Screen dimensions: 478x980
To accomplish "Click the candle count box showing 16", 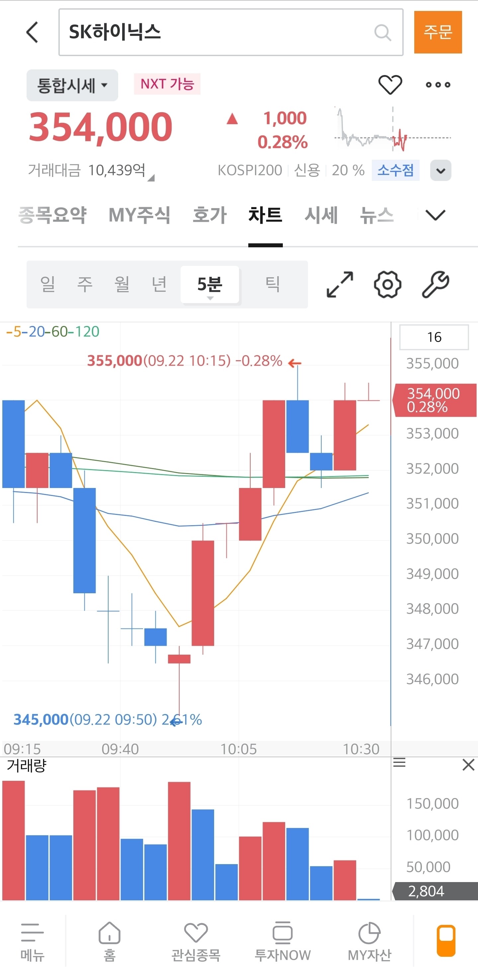I will tap(434, 337).
